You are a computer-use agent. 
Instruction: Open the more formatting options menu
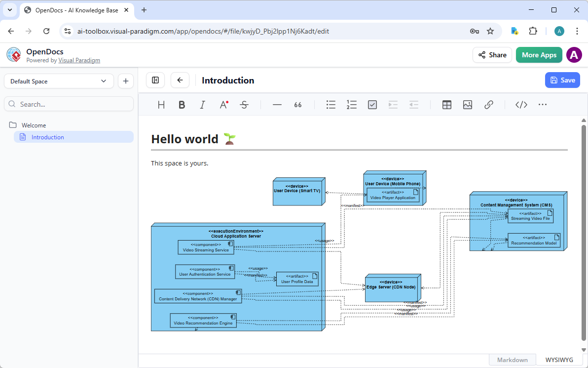tap(543, 104)
